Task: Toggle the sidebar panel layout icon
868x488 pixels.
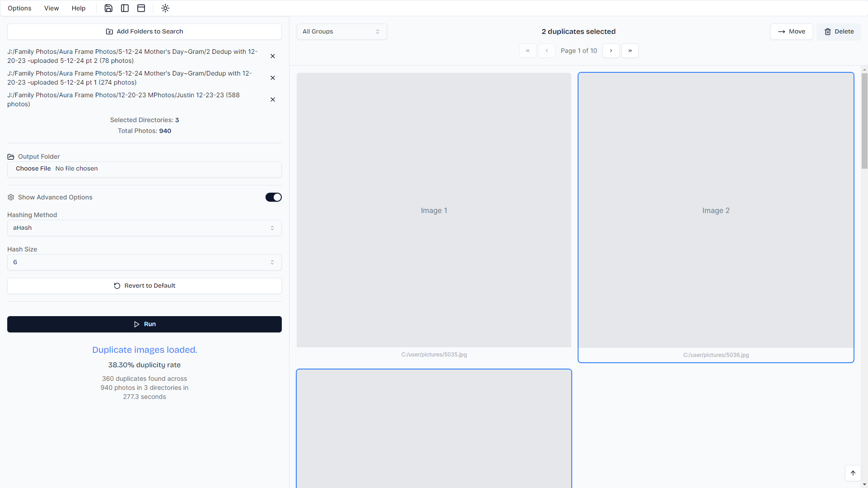Action: pyautogui.click(x=125, y=8)
